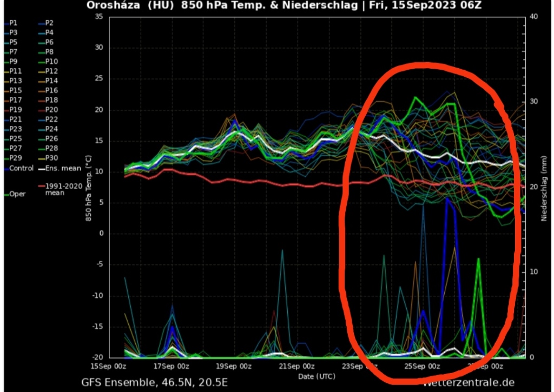Click the red 1991-2020 mean line swatch
The height and width of the screenshot is (392, 554).
pos(41,186)
